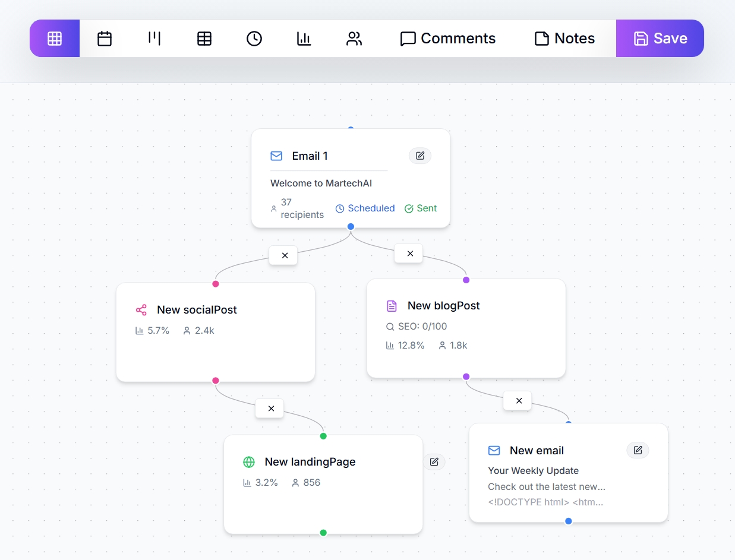Open the Notes tab
The height and width of the screenshot is (560, 735).
click(564, 39)
